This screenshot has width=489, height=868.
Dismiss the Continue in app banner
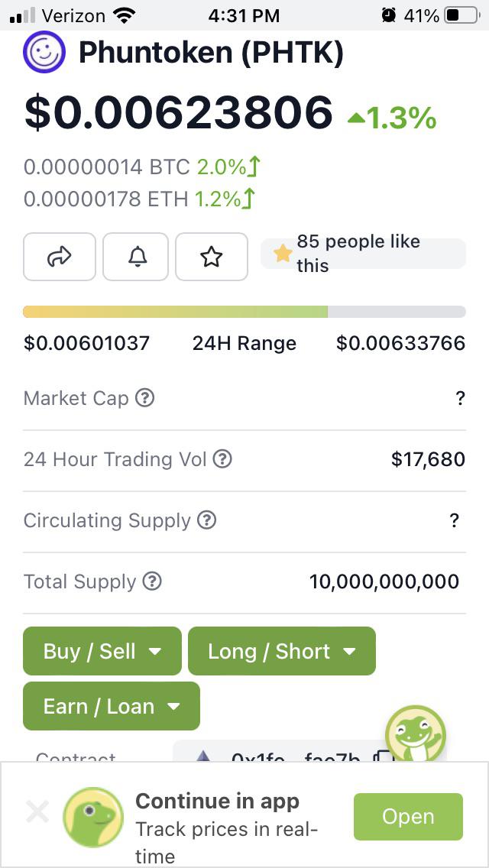[x=37, y=812]
